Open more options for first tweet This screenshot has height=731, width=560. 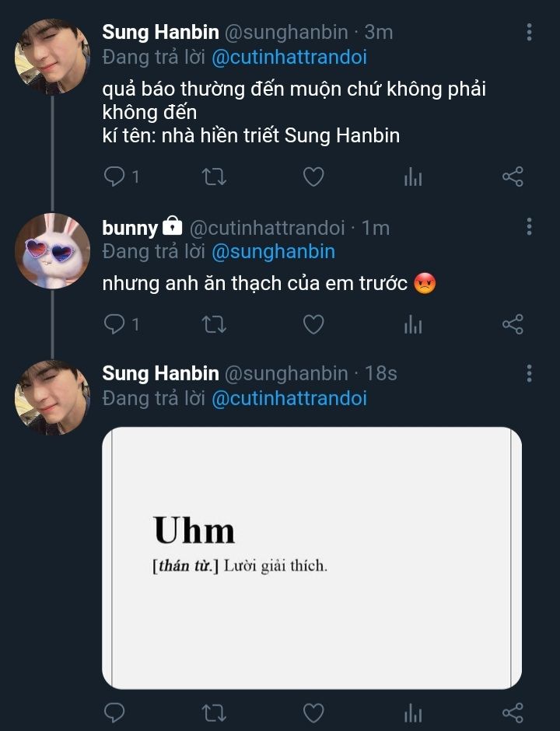(x=529, y=32)
